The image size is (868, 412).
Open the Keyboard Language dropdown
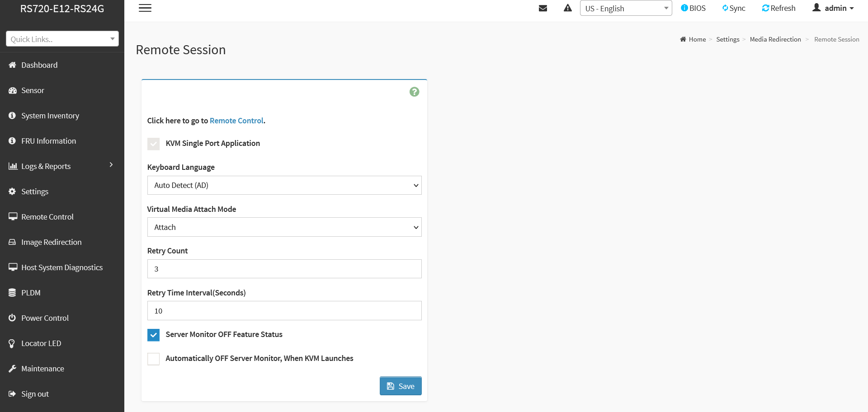pos(284,185)
